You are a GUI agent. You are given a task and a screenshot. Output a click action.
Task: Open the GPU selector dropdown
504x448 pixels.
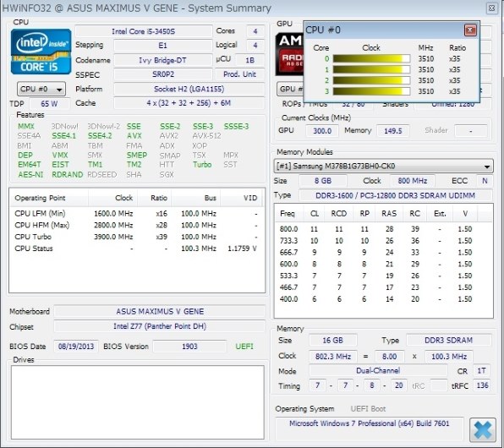290,89
